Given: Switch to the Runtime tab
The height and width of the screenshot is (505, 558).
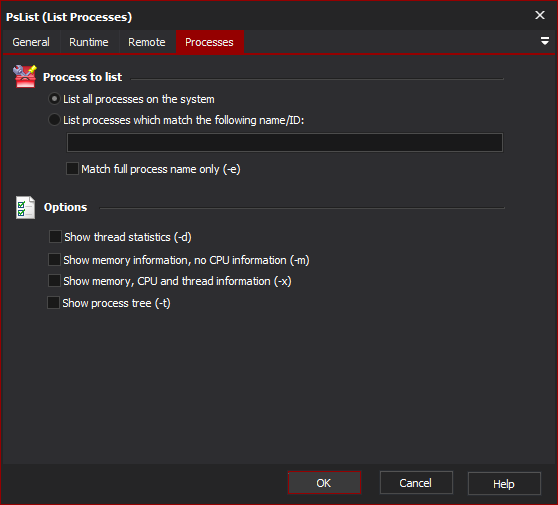Looking at the screenshot, I should [x=89, y=42].
